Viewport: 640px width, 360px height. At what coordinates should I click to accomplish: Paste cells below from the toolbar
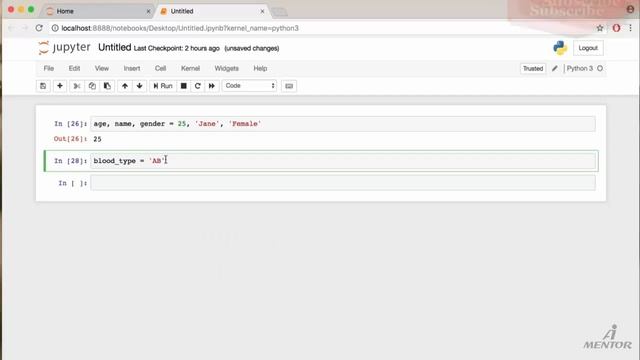(107, 86)
